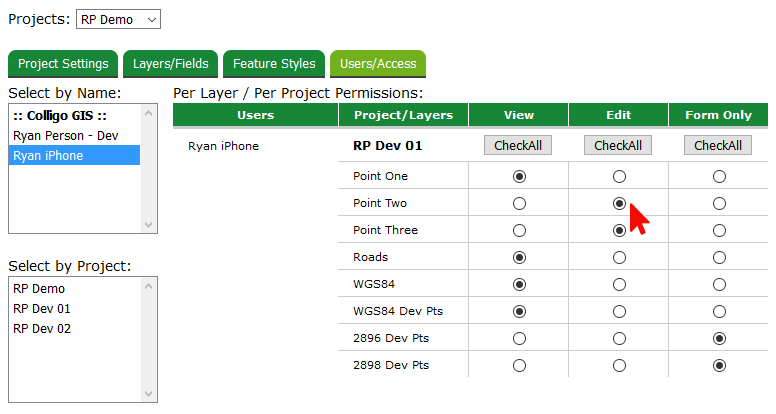Set Point Two to View permission
Image resolution: width=776 pixels, height=414 pixels.
tap(519, 203)
